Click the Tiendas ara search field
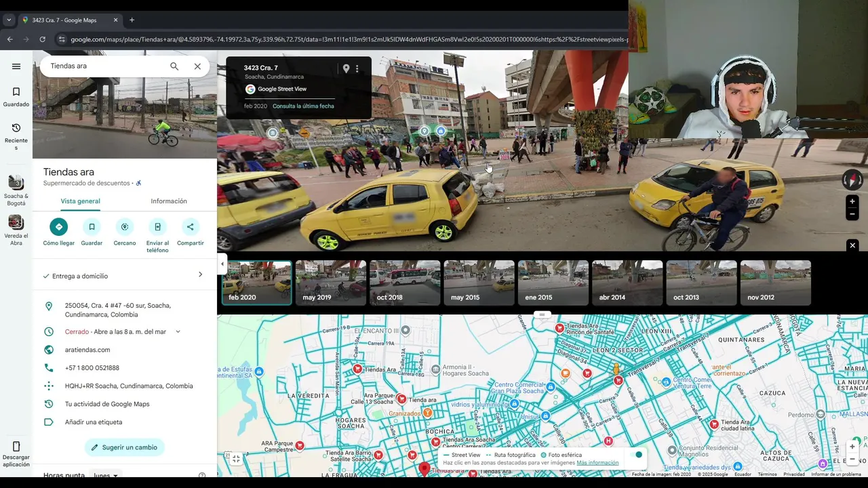 coord(105,66)
